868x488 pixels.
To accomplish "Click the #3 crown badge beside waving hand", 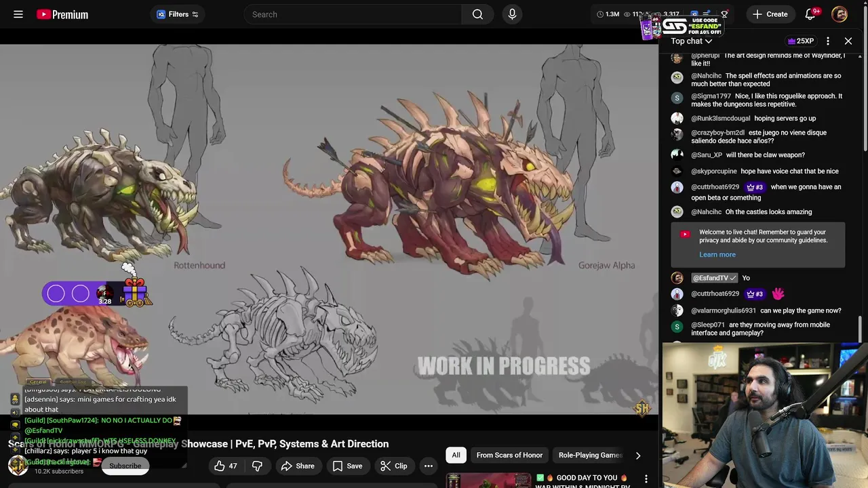I will (754, 293).
